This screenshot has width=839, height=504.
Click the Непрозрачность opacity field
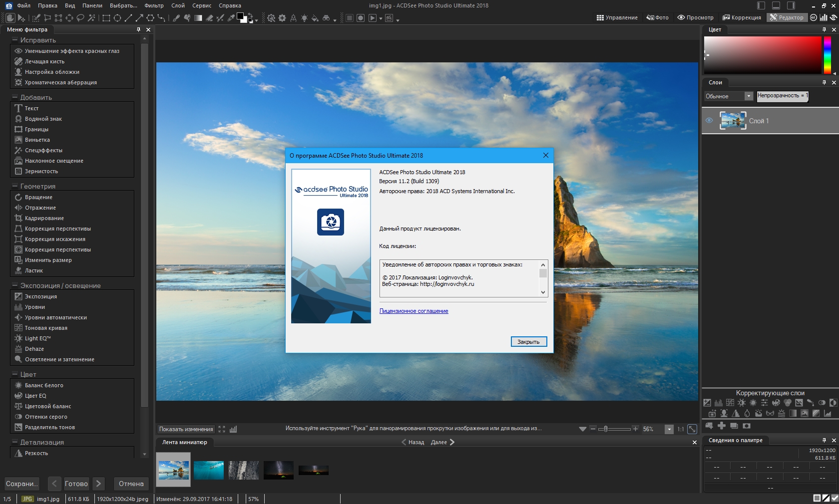(782, 96)
